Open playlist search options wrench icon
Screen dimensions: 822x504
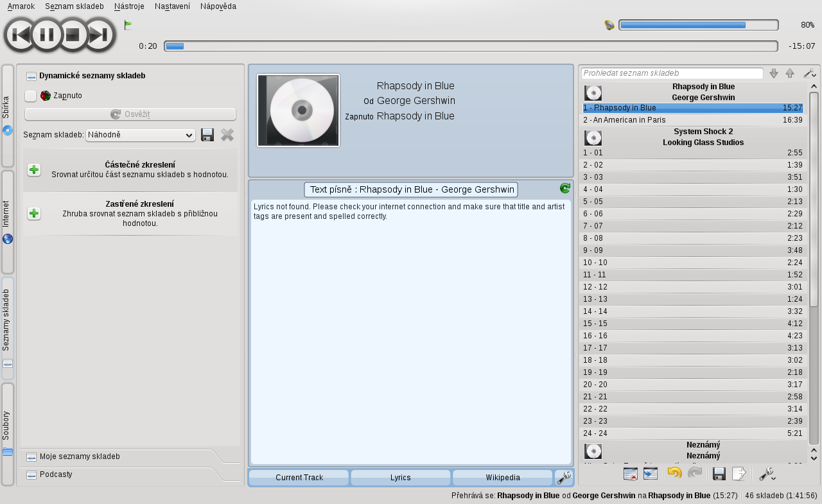click(809, 73)
